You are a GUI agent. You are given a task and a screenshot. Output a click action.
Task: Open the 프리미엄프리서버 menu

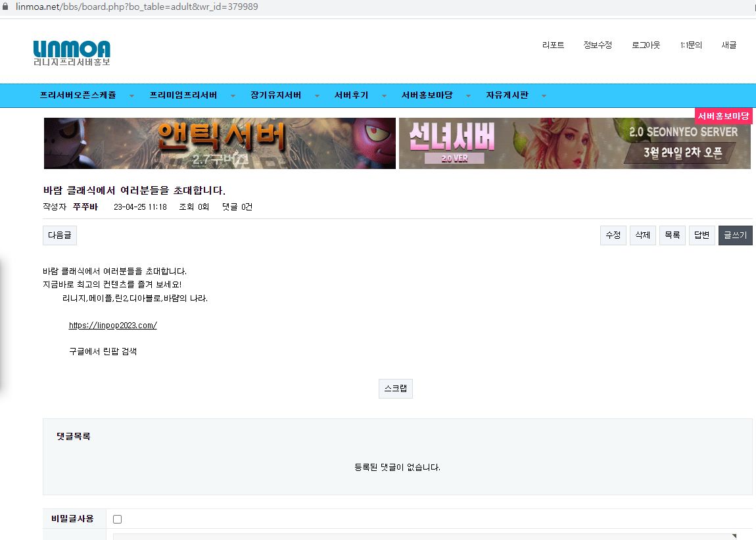click(183, 95)
